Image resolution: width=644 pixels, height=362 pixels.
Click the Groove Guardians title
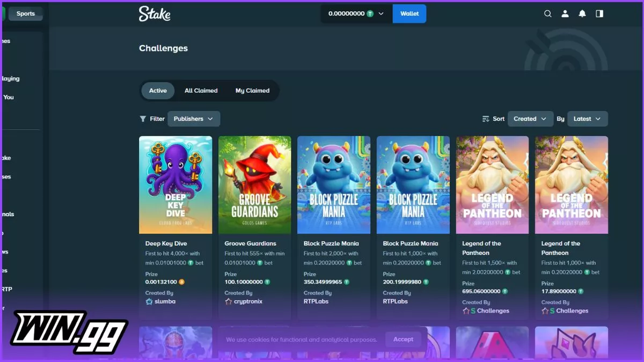coord(250,243)
